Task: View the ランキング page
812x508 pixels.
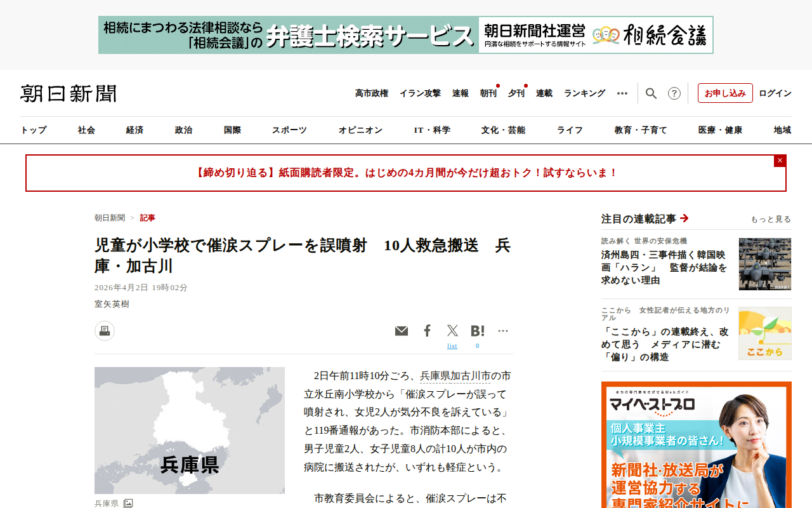Action: [585, 93]
